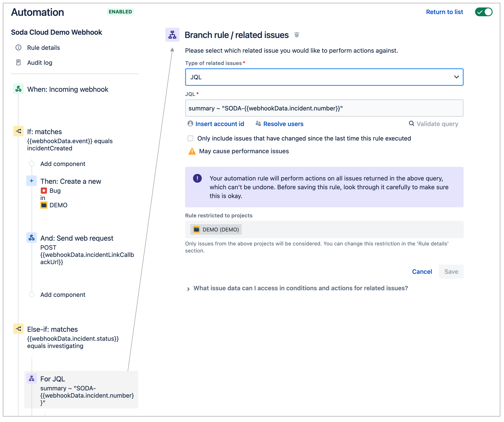Viewport: 504px width, 422px height.
Task: Click Return to list link
Action: [445, 12]
